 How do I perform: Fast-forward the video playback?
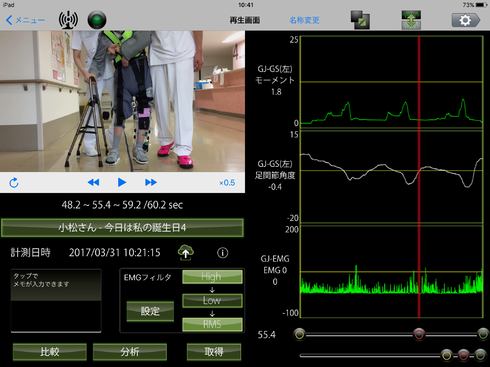[x=151, y=182]
